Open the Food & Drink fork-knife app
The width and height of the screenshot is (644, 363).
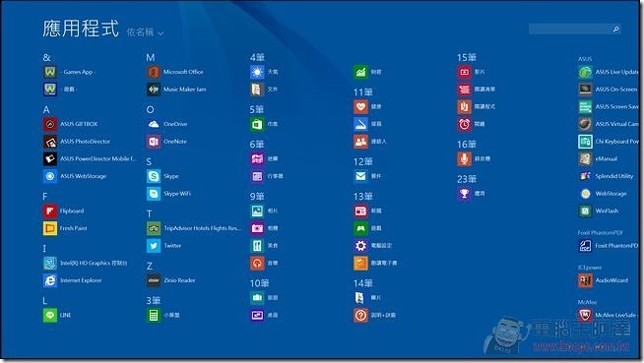265,246
